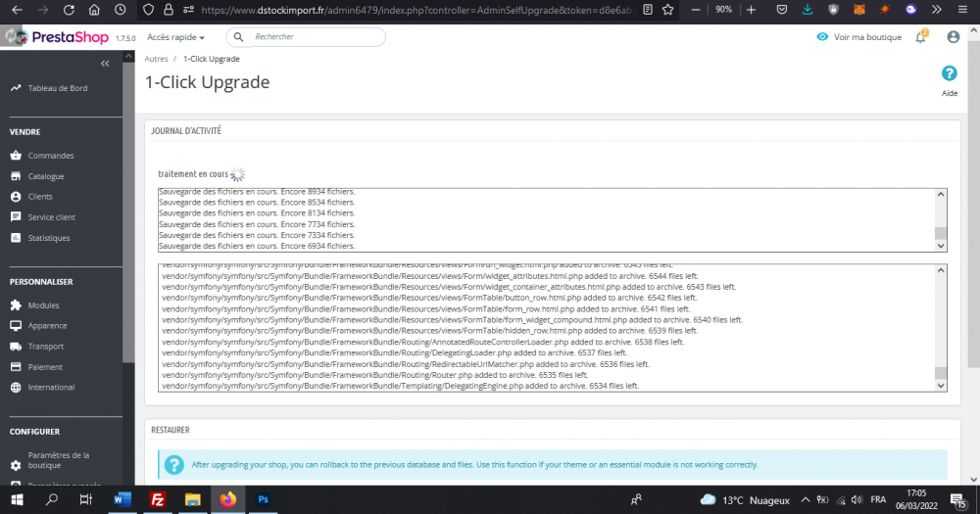Click the 'traitement en cours' status text
This screenshot has height=514, width=980.
coord(193,174)
